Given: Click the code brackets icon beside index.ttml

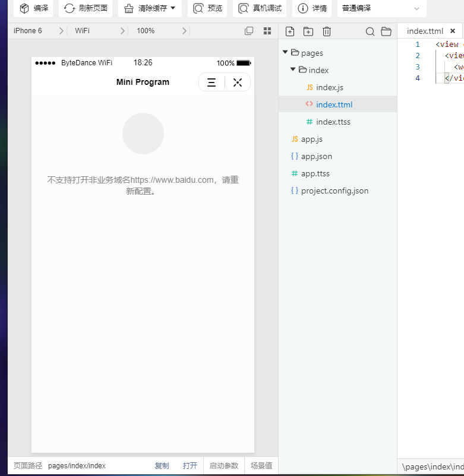Looking at the screenshot, I should click(x=309, y=104).
